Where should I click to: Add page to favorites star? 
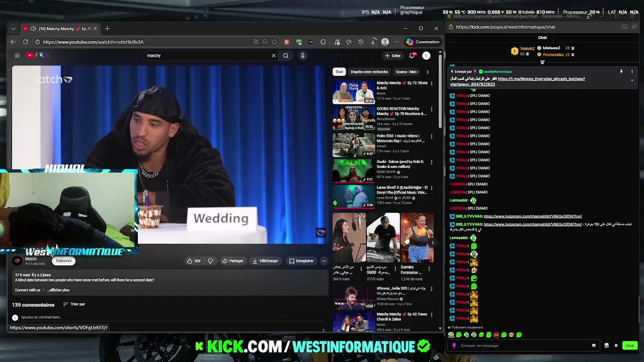coord(275,42)
